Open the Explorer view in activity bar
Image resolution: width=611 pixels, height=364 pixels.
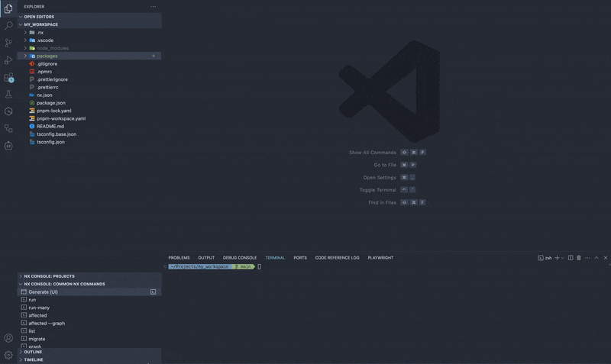pos(8,8)
